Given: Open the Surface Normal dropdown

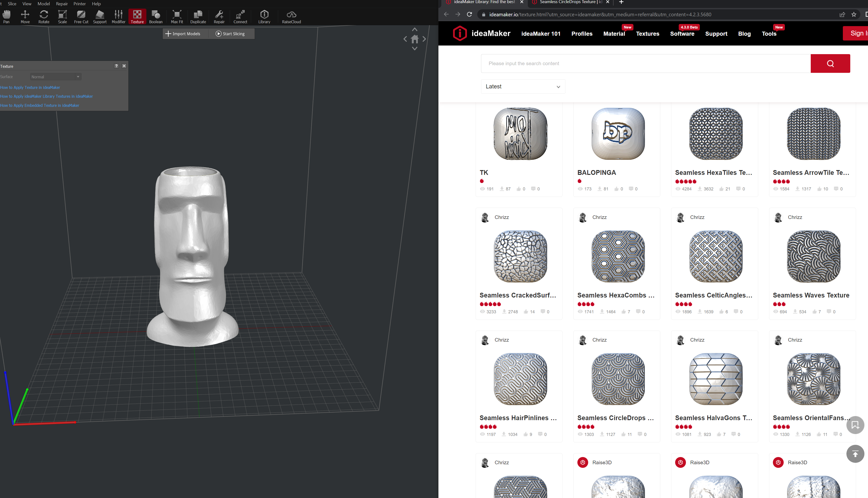Looking at the screenshot, I should pos(55,77).
